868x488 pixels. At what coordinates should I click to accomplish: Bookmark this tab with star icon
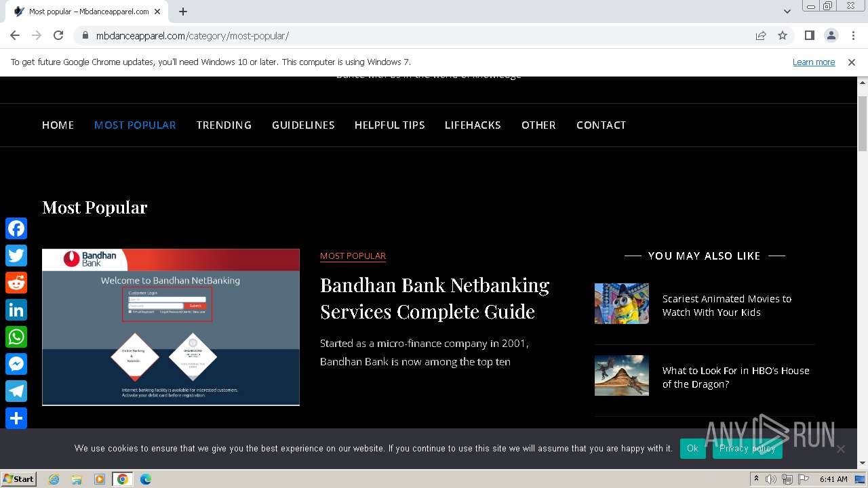coord(783,35)
